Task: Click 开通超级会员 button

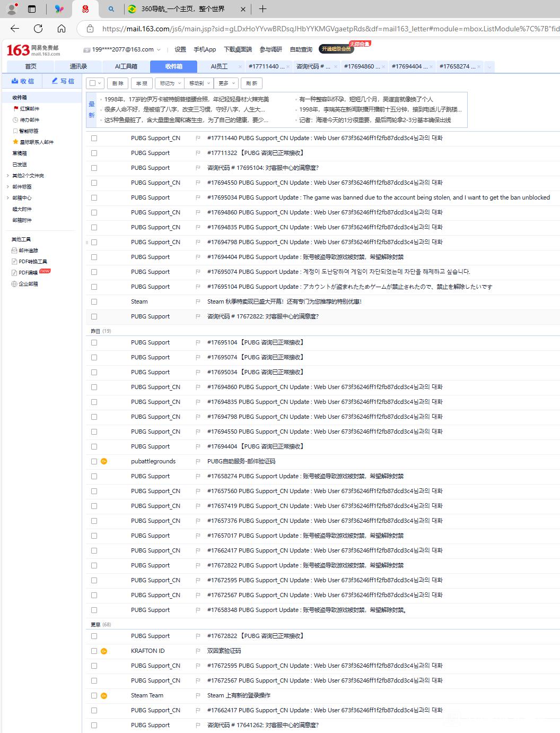Action: (336, 49)
